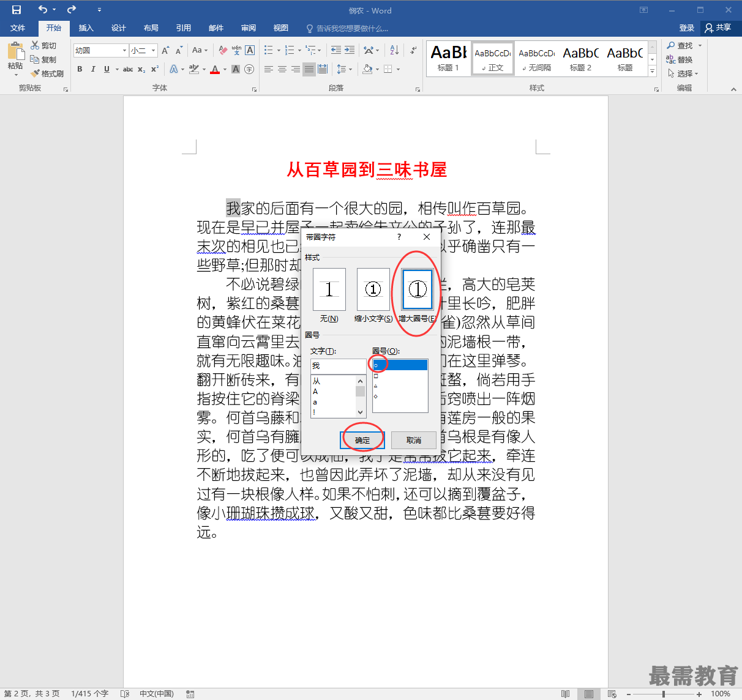Click the red Font Color A button

(215, 69)
